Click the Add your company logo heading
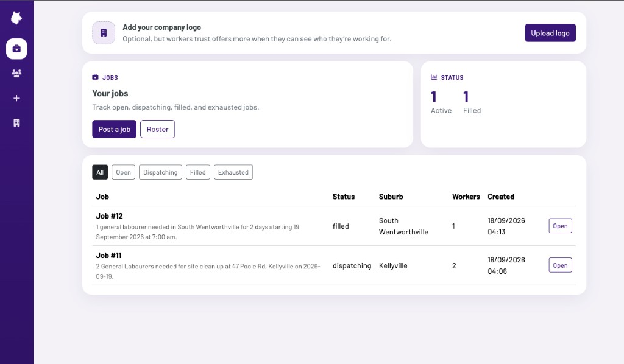The height and width of the screenshot is (364, 624). coord(161,27)
